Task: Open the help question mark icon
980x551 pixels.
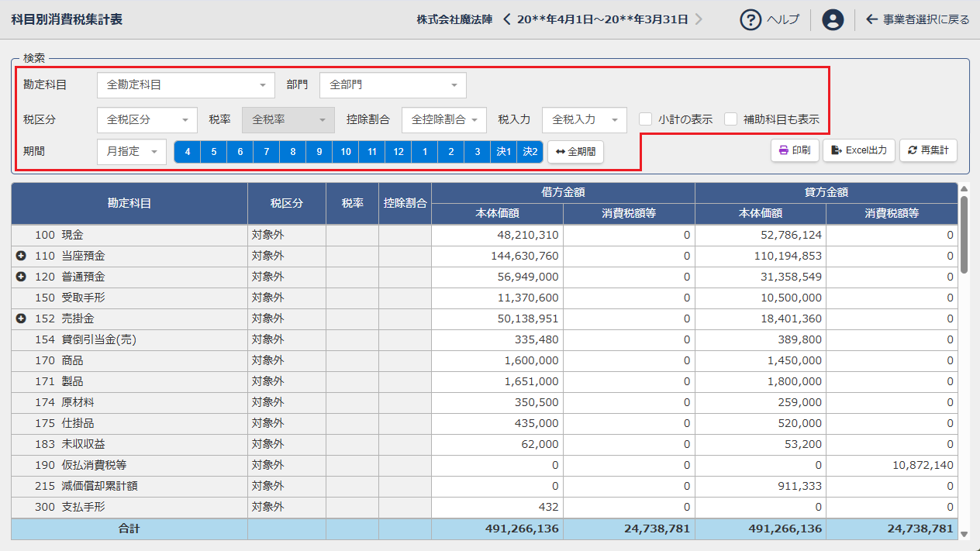Action: [751, 19]
